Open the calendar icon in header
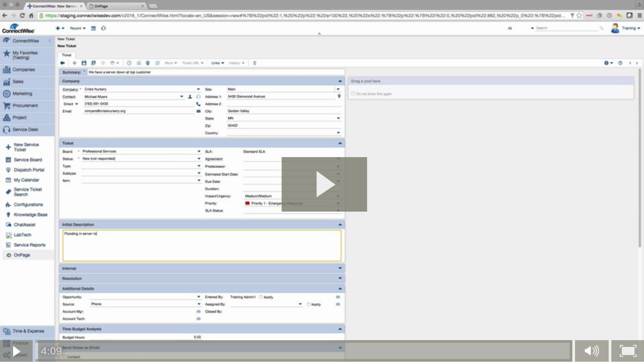The image size is (644, 362). [x=94, y=28]
